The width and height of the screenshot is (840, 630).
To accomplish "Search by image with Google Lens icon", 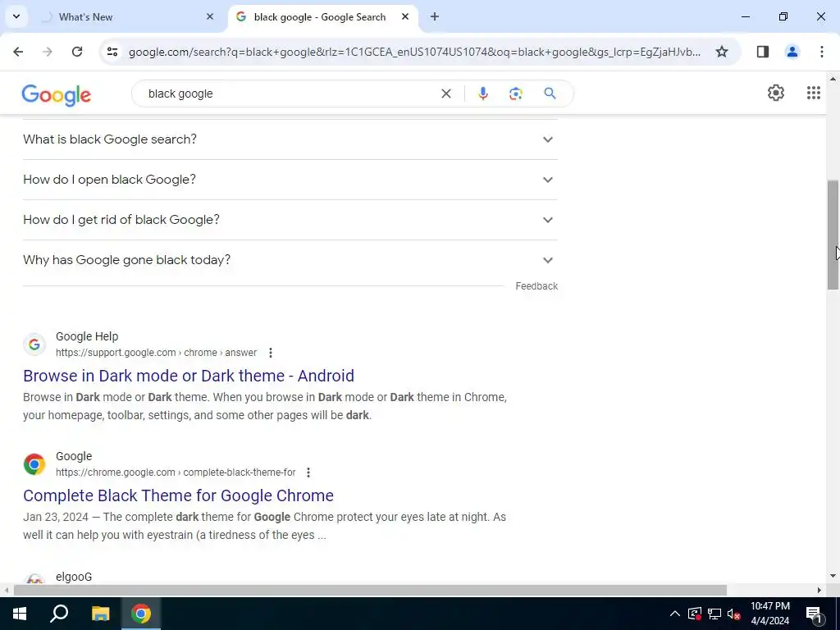I will point(515,94).
